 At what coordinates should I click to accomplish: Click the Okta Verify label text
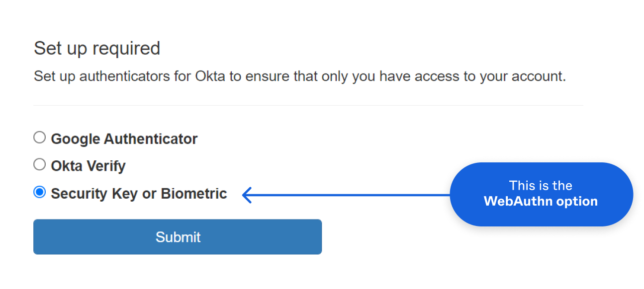click(88, 165)
